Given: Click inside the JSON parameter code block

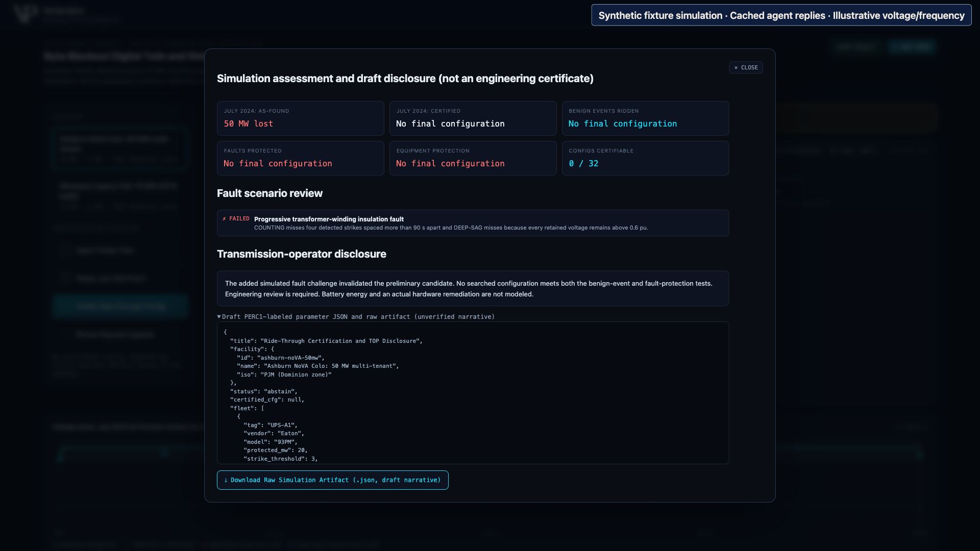Looking at the screenshot, I should (473, 393).
